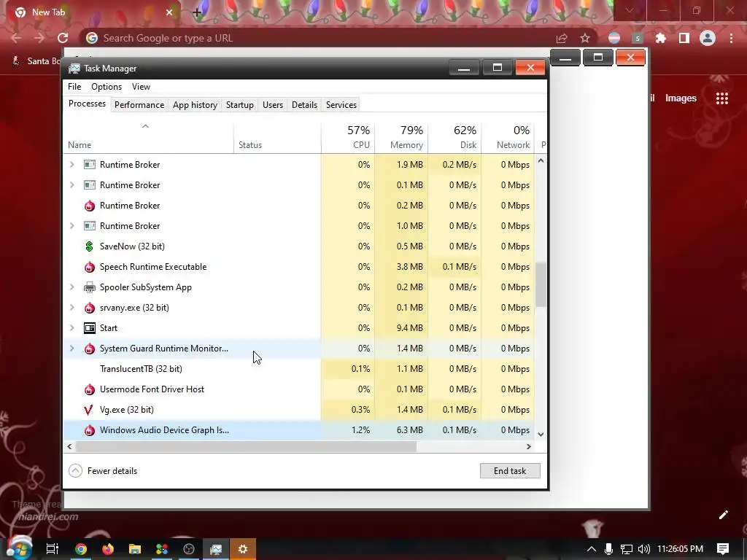The height and width of the screenshot is (560, 747).
Task: Open the Santa bookmark in bookmarks bar
Action: (x=37, y=61)
